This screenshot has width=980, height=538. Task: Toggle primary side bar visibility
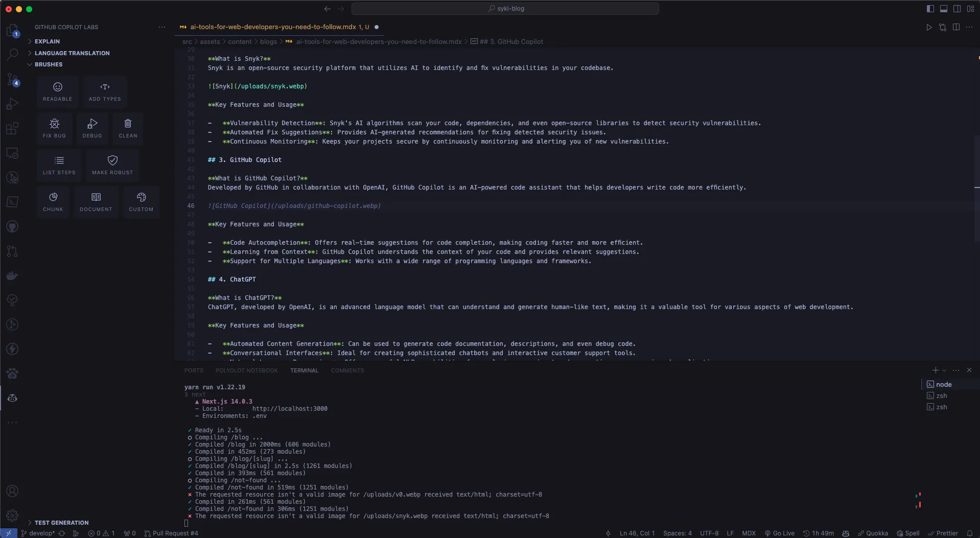[930, 9]
